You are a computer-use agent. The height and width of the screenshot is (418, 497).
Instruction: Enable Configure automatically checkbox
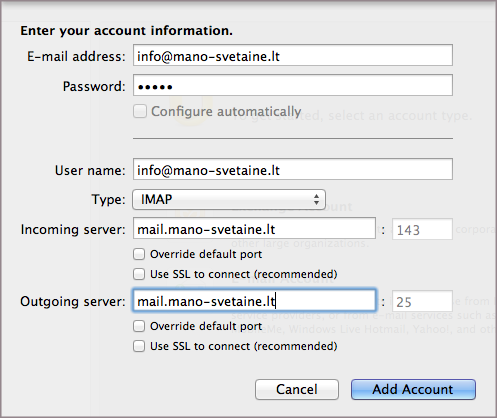pyautogui.click(x=140, y=111)
